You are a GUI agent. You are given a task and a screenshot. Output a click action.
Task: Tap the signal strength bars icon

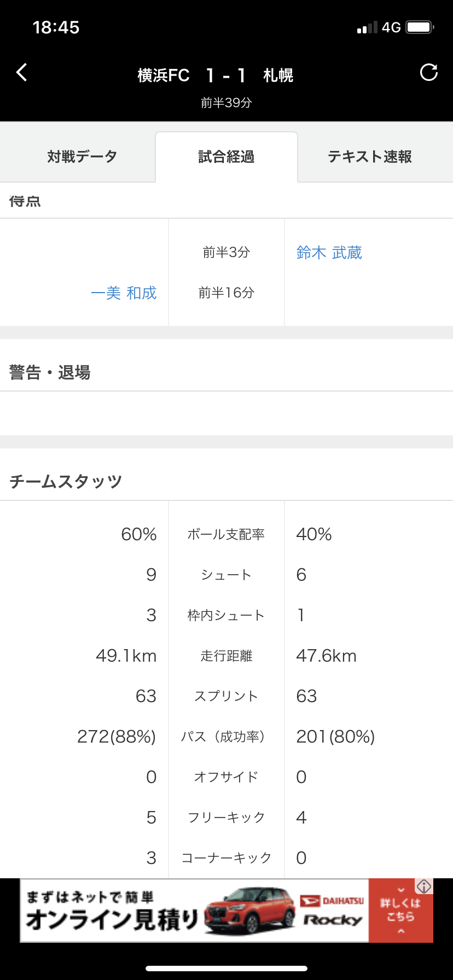pos(367,28)
